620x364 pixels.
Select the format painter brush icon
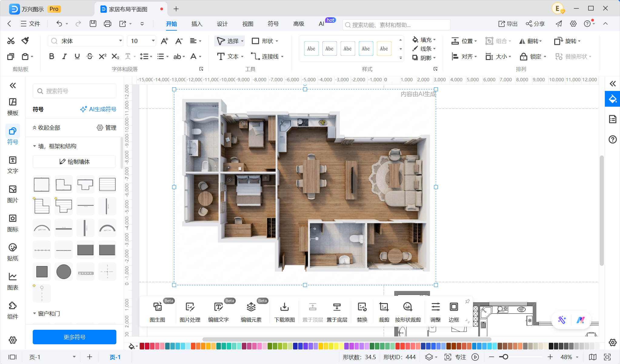[25, 41]
